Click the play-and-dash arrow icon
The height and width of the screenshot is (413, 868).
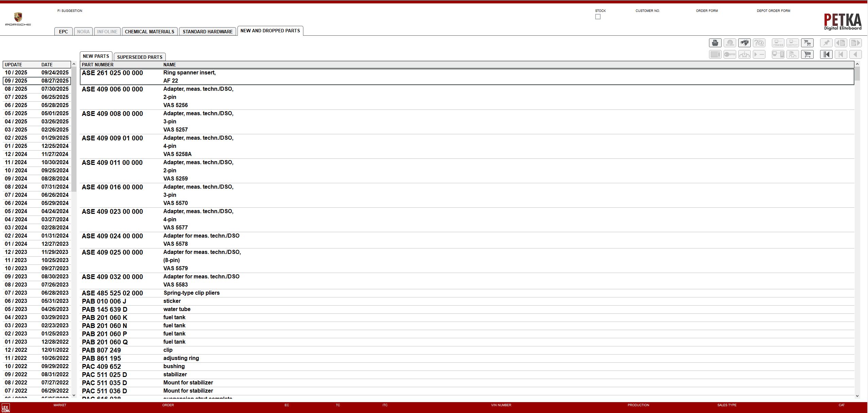(x=759, y=54)
